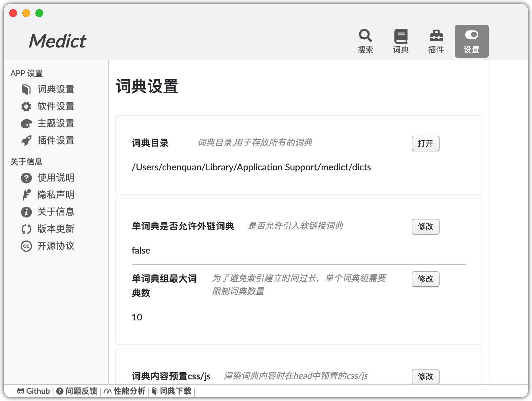Minimize the window with yellow button
Viewport: 532px width, 401px height.
tap(26, 13)
